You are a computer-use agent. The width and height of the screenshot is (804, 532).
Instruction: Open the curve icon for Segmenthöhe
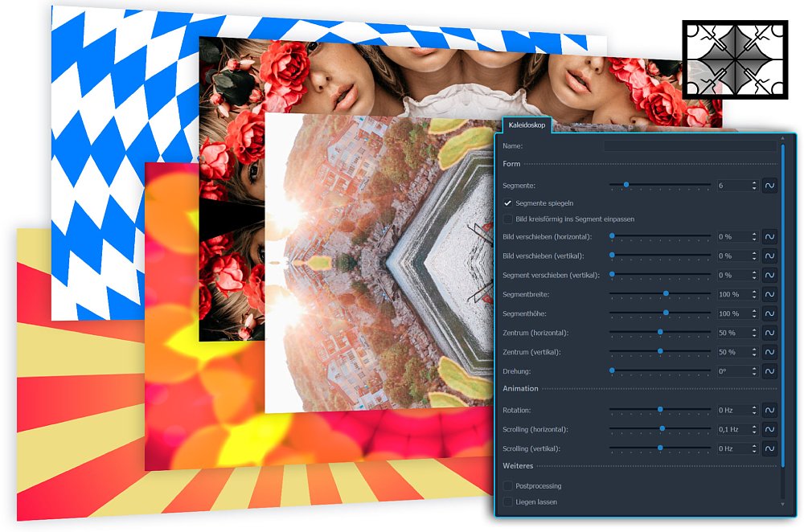click(x=769, y=313)
